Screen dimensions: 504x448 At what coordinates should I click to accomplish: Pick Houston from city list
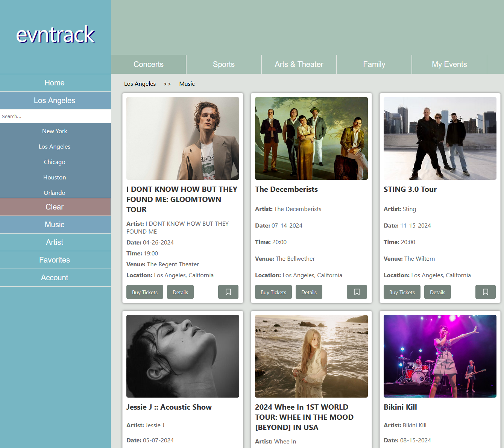tap(55, 177)
